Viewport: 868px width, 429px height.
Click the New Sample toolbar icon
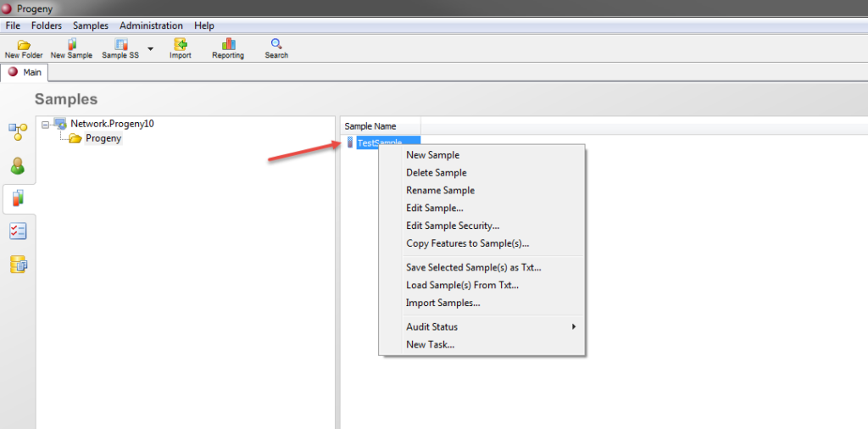point(71,44)
